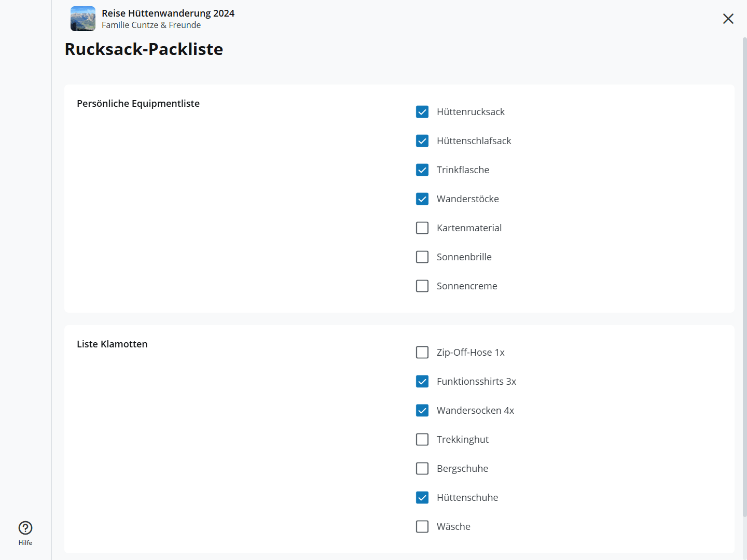Enable the Wäsche checkbox
Image resolution: width=747 pixels, height=560 pixels.
(422, 527)
